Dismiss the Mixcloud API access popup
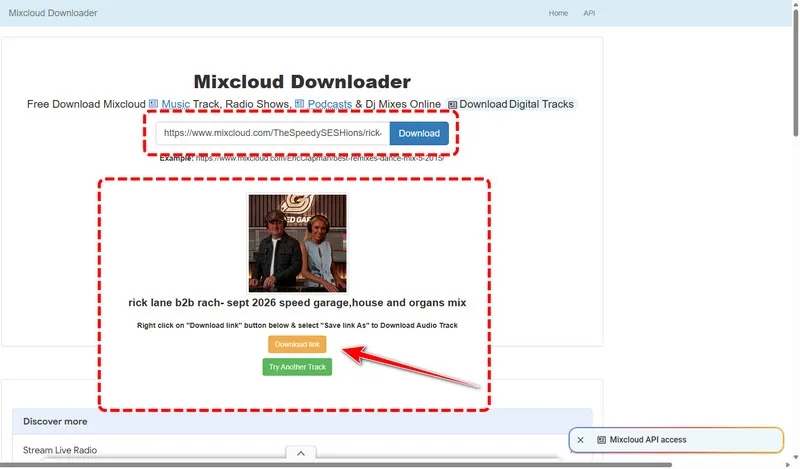The image size is (800, 469). click(x=580, y=440)
